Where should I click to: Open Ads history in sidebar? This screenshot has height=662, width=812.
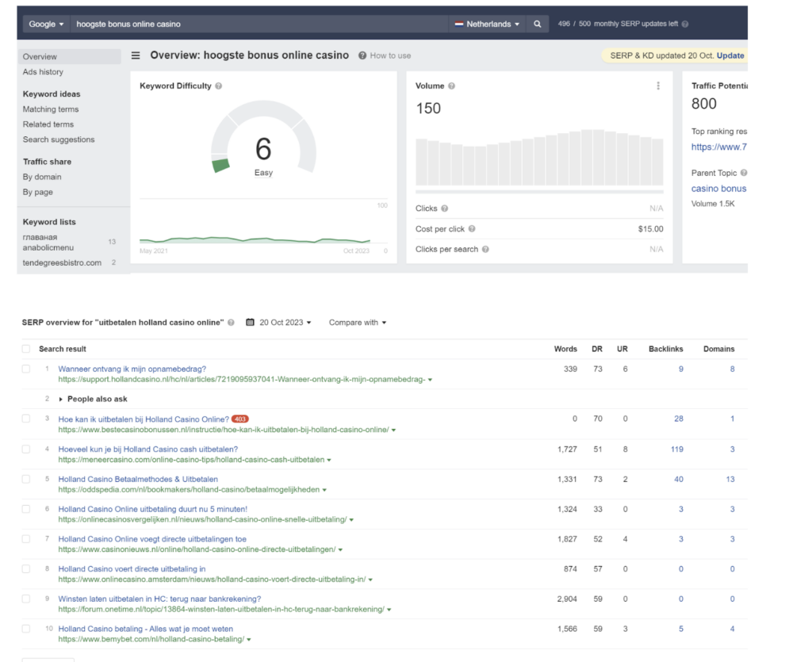point(43,72)
